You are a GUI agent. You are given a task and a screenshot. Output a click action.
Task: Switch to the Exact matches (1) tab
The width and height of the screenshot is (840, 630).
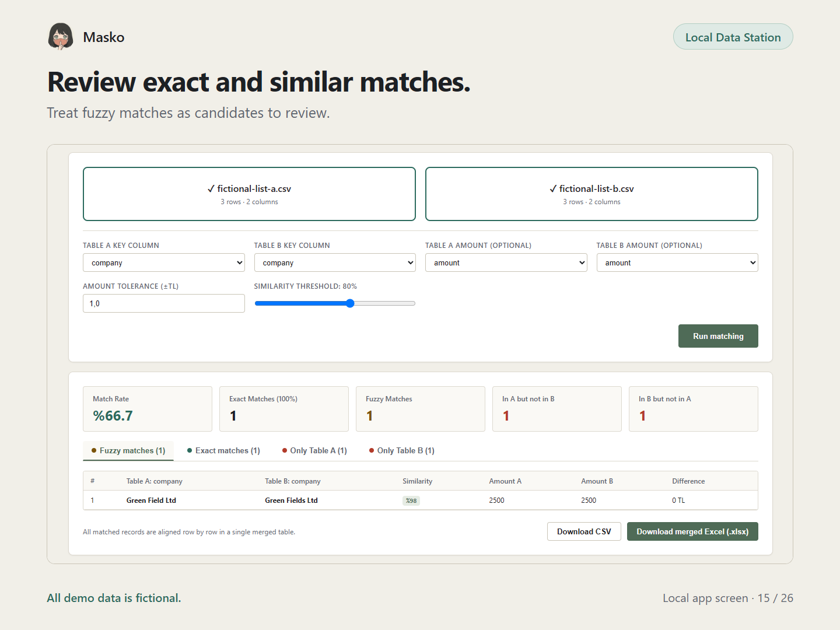click(223, 450)
